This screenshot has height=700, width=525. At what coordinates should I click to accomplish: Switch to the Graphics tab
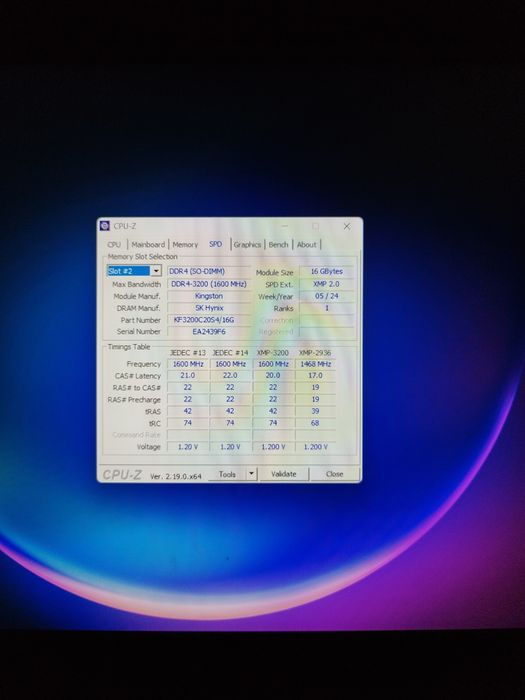click(247, 245)
